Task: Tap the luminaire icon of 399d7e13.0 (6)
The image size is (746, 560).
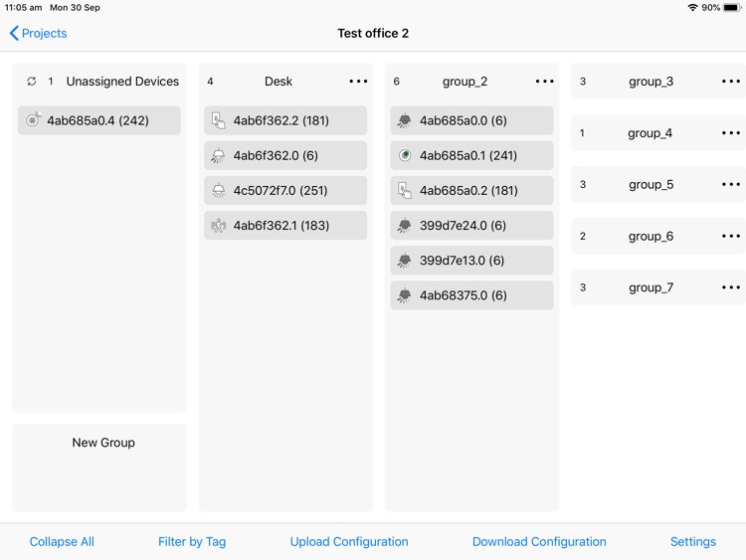Action: [x=405, y=261]
